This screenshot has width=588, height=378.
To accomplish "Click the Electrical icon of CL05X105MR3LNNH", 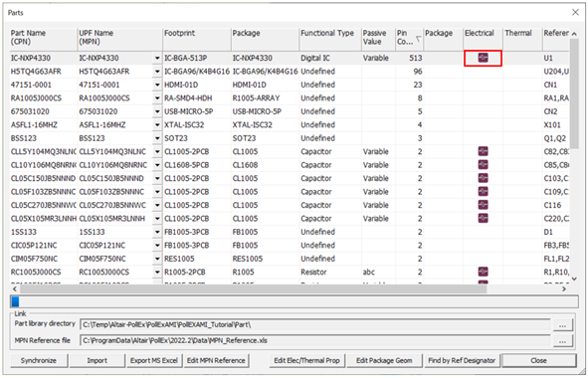I will 483,218.
